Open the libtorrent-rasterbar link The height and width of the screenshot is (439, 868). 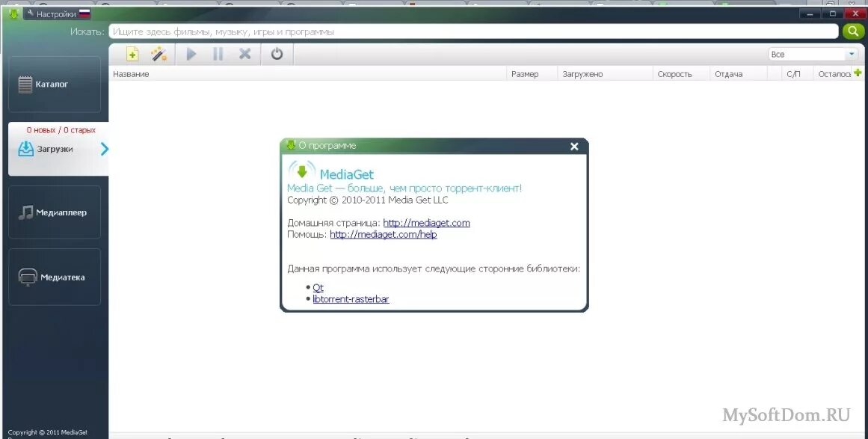(x=351, y=299)
